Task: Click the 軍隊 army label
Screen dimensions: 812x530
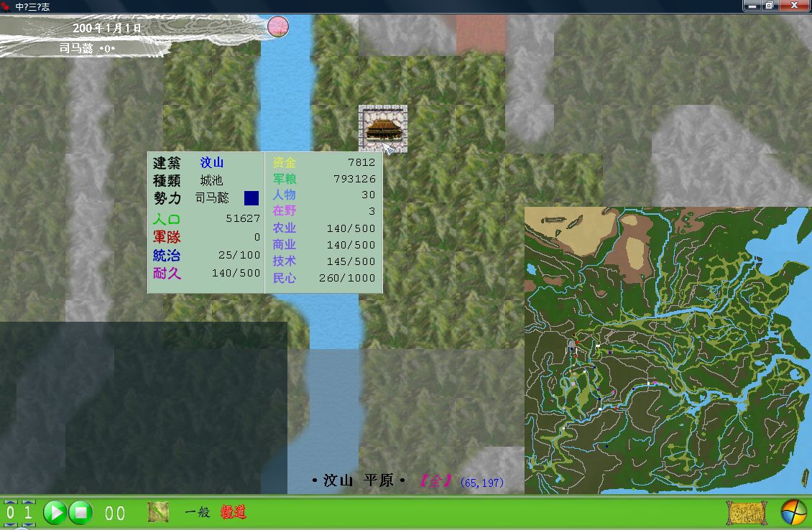Action: pos(166,237)
